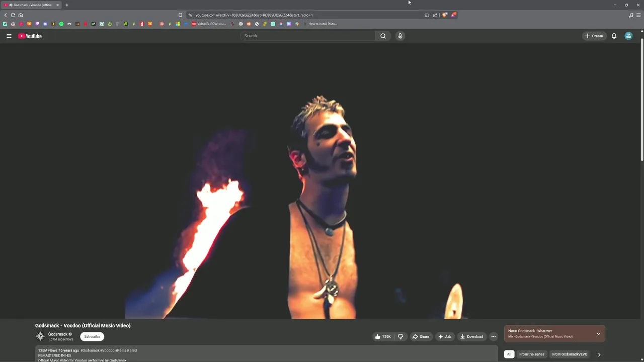Like the video with thumbs-up 729K

[x=383, y=336]
